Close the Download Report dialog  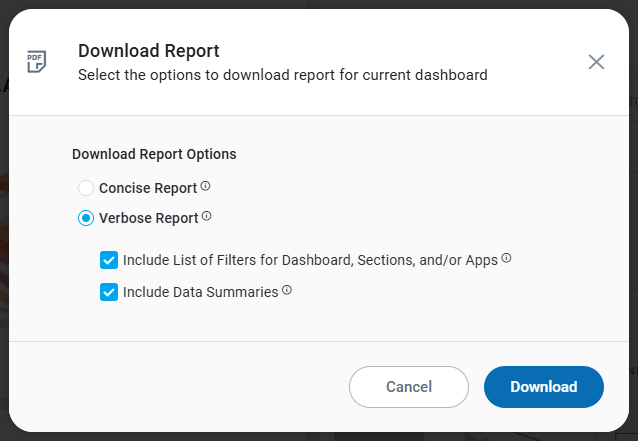click(x=596, y=62)
